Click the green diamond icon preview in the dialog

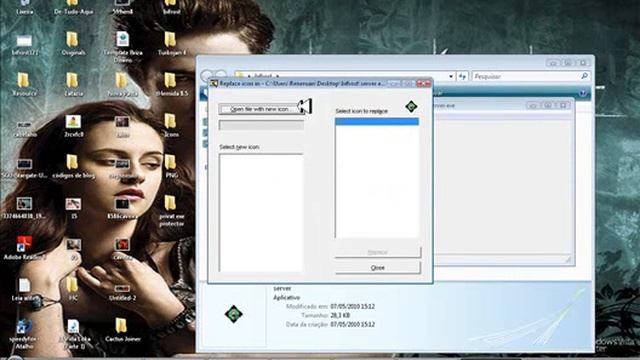411,107
